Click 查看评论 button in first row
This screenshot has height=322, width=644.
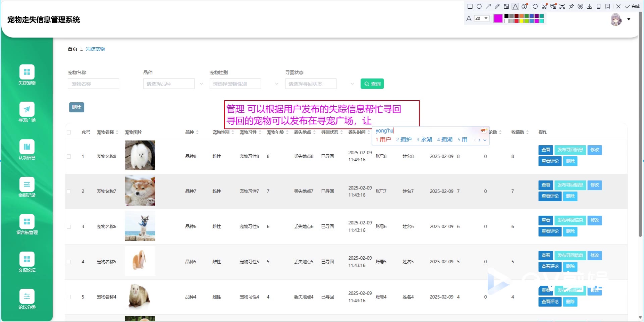pos(550,161)
